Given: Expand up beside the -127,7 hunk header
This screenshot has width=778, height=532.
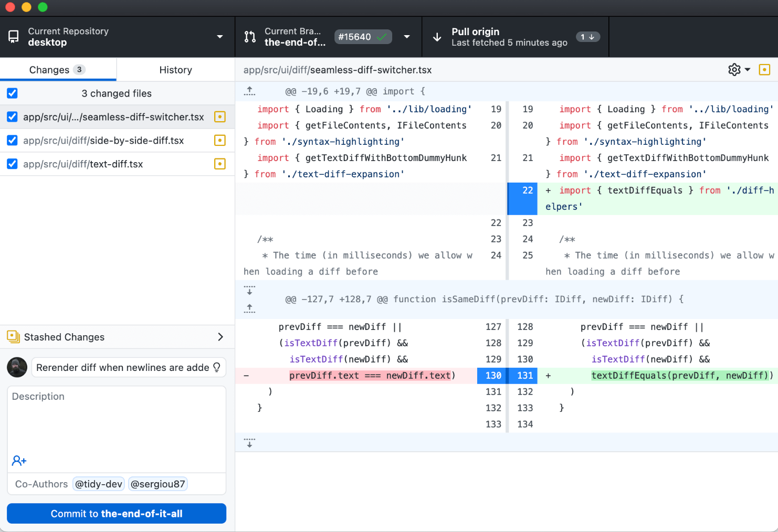Looking at the screenshot, I should (250, 308).
